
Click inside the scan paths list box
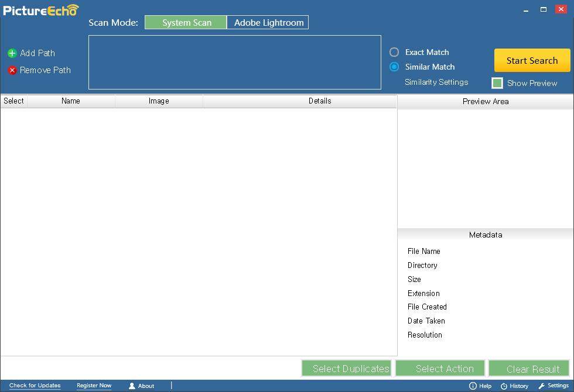[x=234, y=63]
